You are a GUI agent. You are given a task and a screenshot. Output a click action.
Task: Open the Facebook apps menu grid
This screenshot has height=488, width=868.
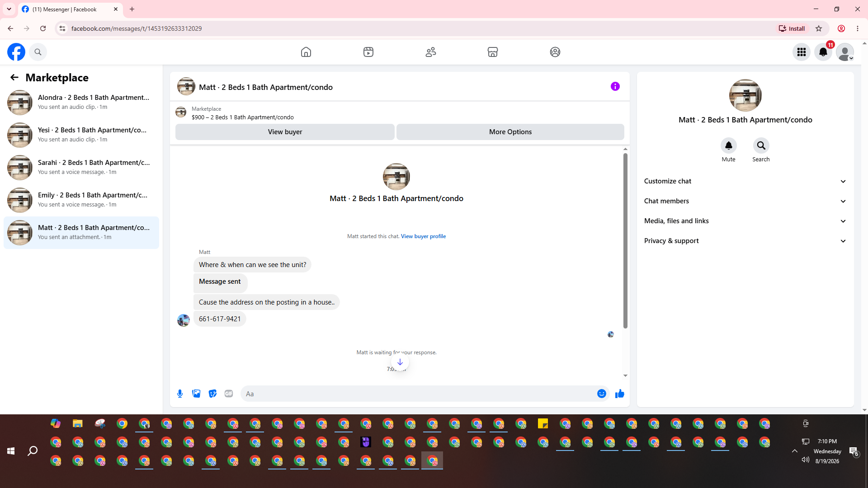pyautogui.click(x=802, y=52)
